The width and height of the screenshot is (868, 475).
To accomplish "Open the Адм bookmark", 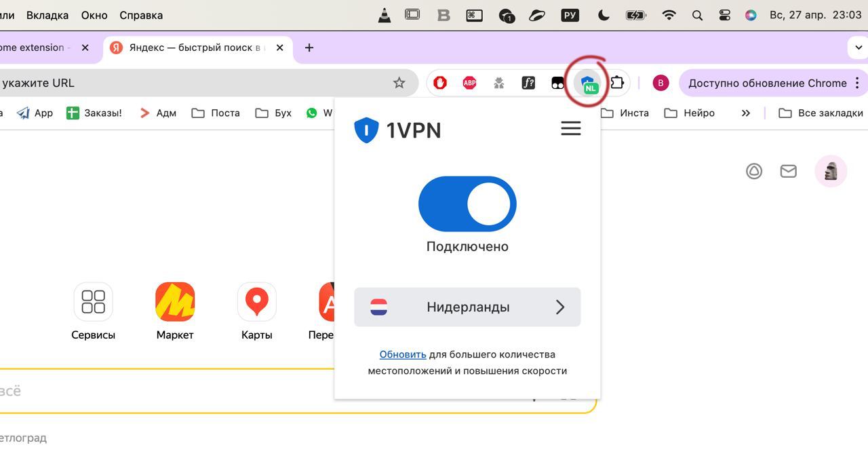I will click(157, 113).
